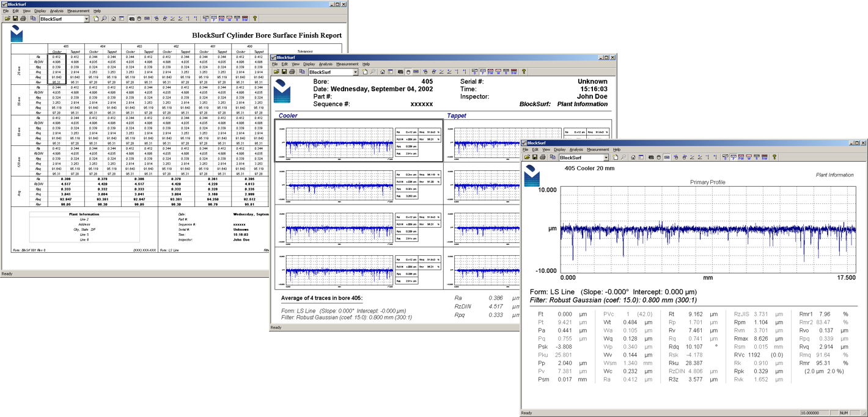Cylinder view icon in the bore 405 window
This screenshot has width=868, height=417.
point(408,72)
